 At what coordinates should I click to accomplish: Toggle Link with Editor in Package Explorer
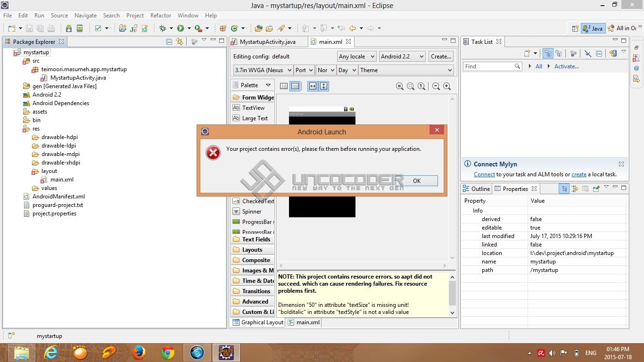(x=180, y=41)
